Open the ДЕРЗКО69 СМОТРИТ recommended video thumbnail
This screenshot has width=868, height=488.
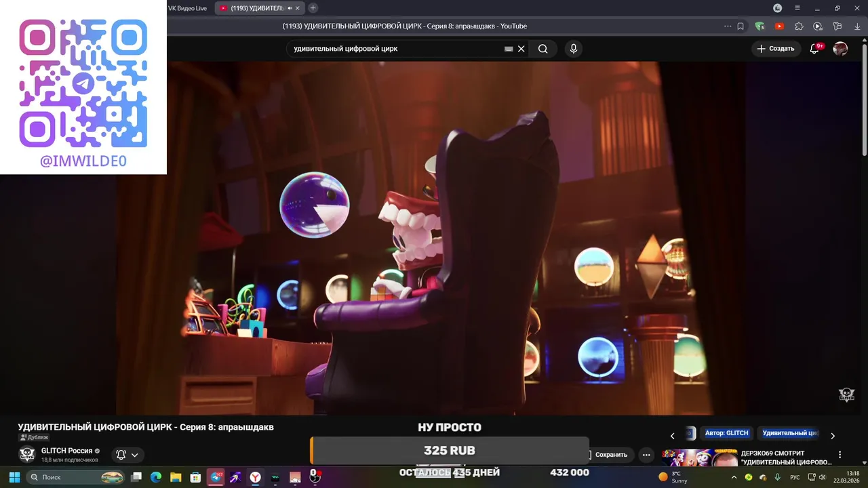pos(699,458)
